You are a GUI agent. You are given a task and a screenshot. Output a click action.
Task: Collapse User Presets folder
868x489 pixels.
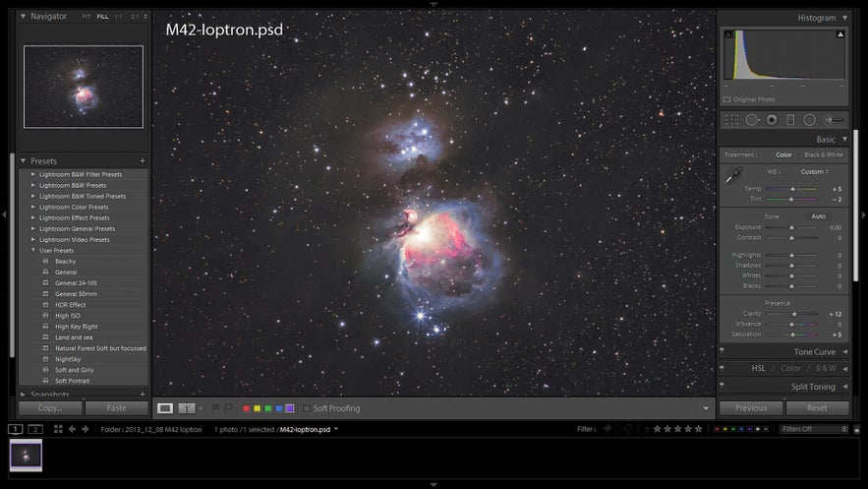(x=33, y=250)
